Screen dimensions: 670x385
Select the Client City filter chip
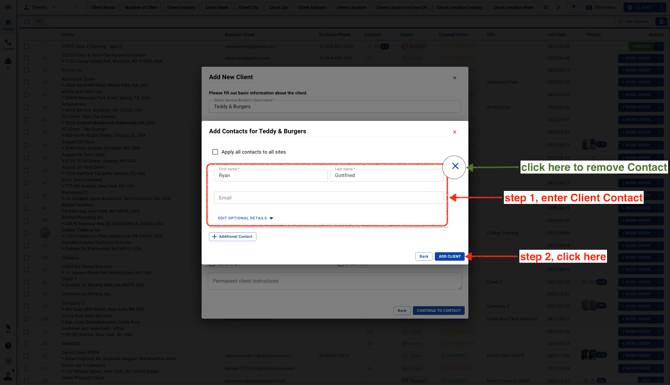pos(249,7)
